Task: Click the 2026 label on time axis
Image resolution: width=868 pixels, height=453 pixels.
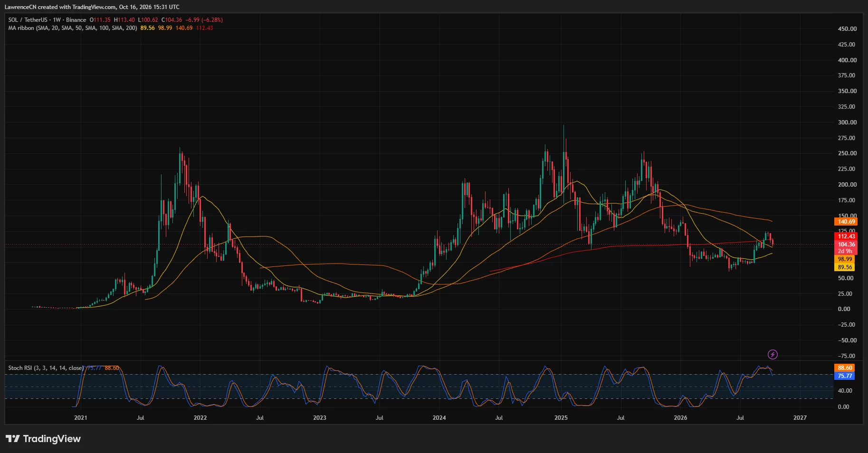Action: point(680,418)
